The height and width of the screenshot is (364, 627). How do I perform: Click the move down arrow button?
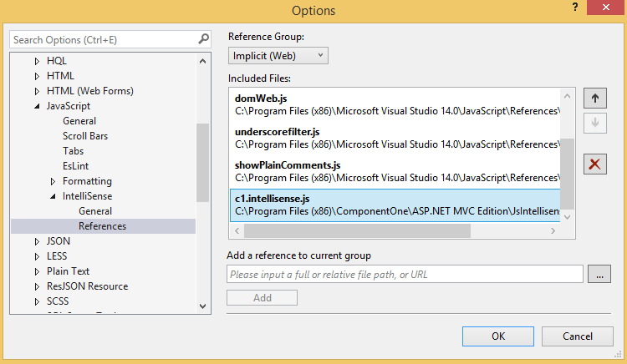pyautogui.click(x=594, y=124)
